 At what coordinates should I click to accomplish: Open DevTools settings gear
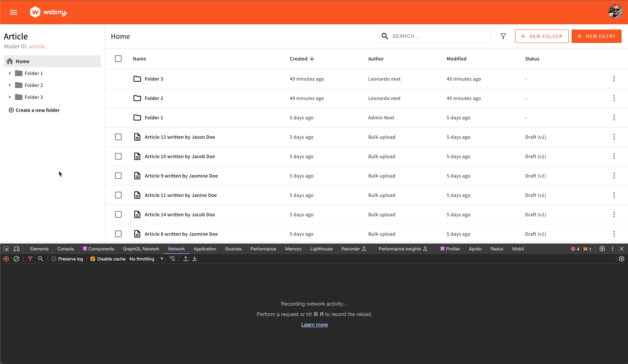tap(602, 249)
